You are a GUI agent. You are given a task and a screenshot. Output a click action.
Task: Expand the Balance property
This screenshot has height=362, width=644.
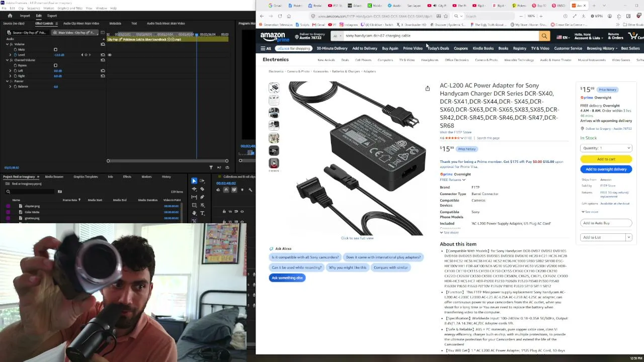coord(10,86)
